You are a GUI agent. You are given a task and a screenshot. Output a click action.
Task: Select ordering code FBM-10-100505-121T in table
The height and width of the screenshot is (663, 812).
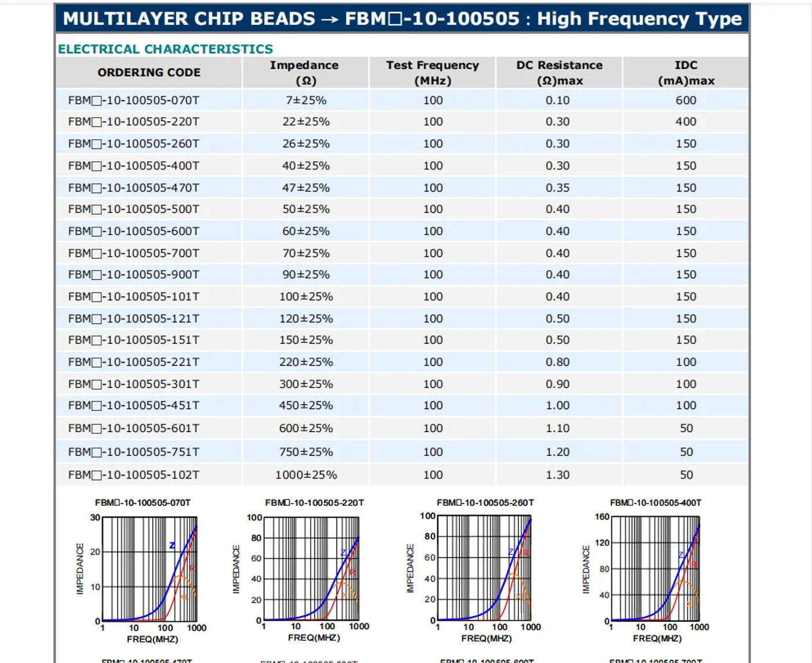[x=134, y=319]
